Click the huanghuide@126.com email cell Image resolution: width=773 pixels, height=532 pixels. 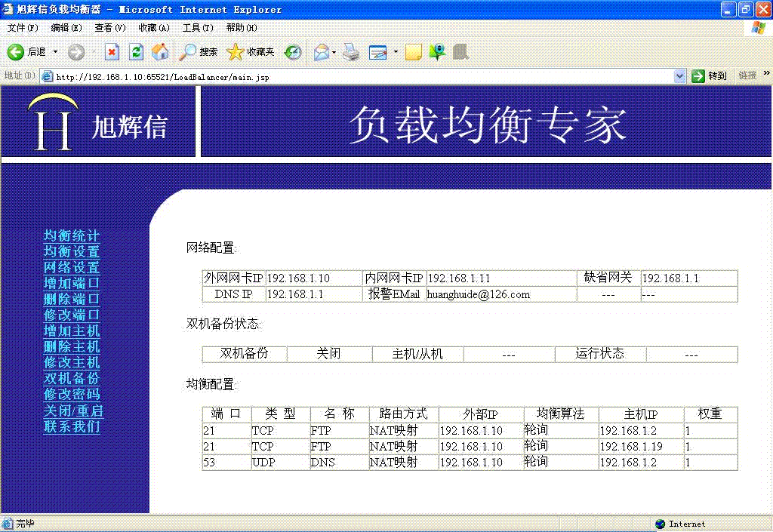point(501,294)
